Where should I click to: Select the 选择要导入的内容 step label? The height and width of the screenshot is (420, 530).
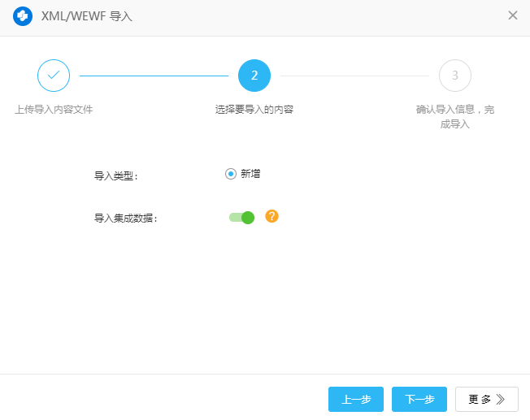254,110
